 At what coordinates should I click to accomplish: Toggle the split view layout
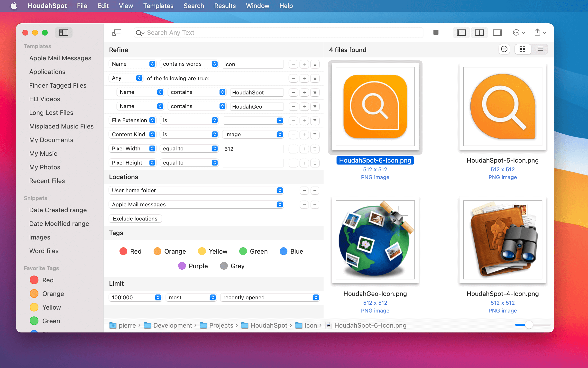tap(479, 32)
